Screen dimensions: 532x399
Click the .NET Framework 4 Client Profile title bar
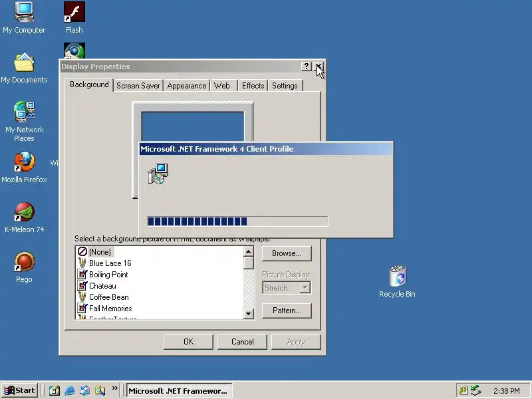pos(267,149)
